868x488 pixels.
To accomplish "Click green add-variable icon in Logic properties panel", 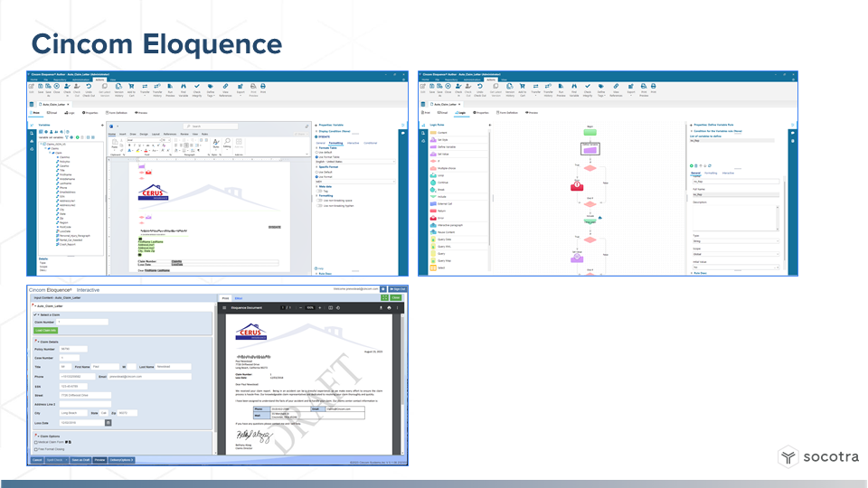I will pos(692,165).
